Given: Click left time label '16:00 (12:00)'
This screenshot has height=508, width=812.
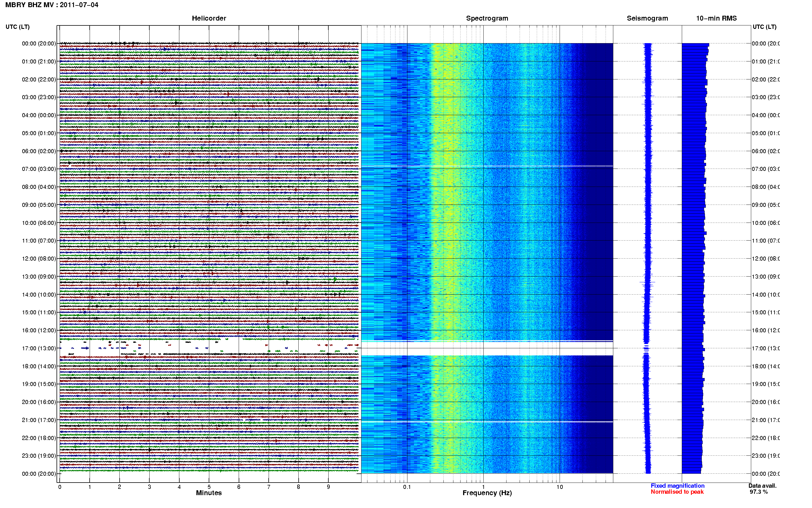Looking at the screenshot, I should (39, 330).
